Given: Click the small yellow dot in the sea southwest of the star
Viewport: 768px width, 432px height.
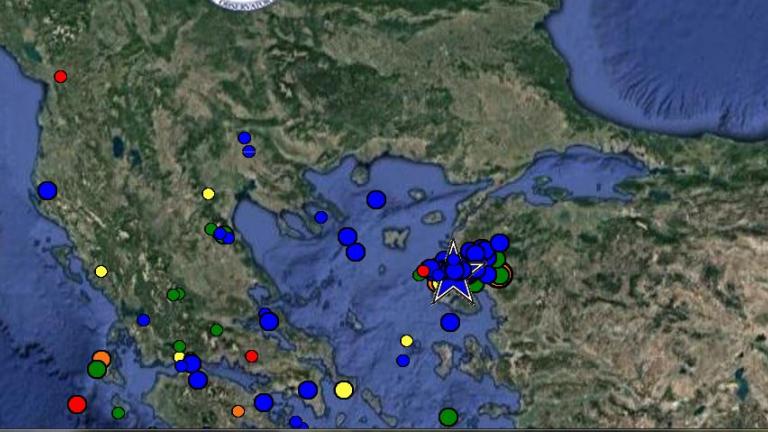Looking at the screenshot, I should pos(407,341).
